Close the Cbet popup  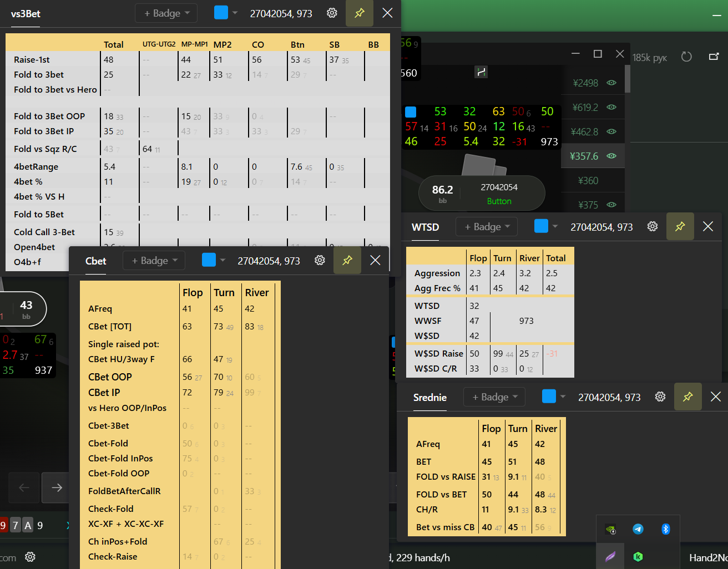[375, 260]
